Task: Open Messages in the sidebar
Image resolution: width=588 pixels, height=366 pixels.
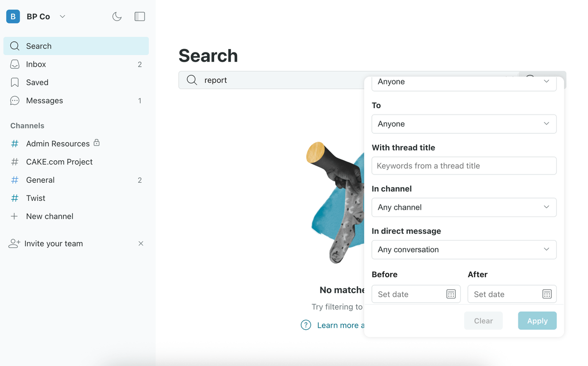Action: coord(44,100)
